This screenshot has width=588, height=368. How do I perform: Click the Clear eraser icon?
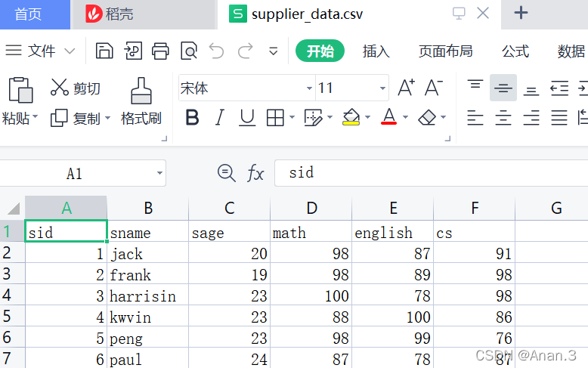tap(427, 118)
